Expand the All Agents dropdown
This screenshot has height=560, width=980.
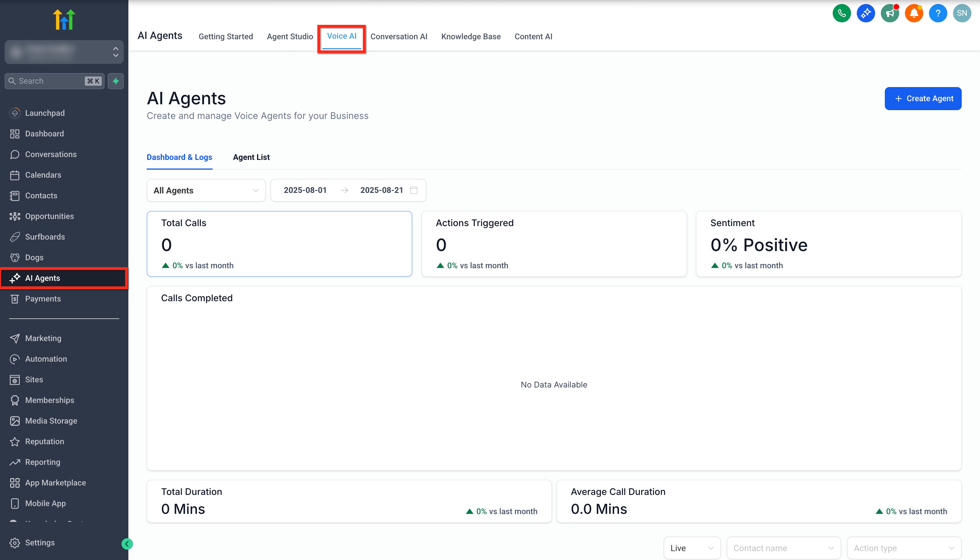pyautogui.click(x=206, y=190)
